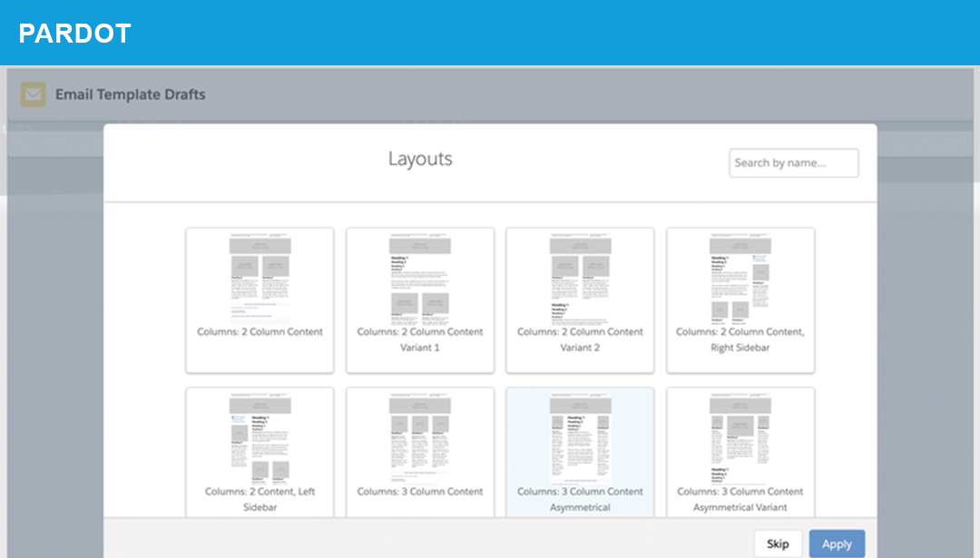Screen dimensions: 980x558
Task: Pick highlighted 3 Column Content Asymmetrical layout
Action: [580, 438]
